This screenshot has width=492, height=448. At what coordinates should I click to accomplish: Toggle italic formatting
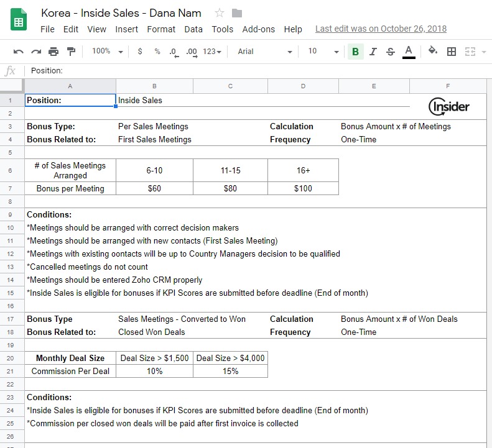pyautogui.click(x=373, y=52)
